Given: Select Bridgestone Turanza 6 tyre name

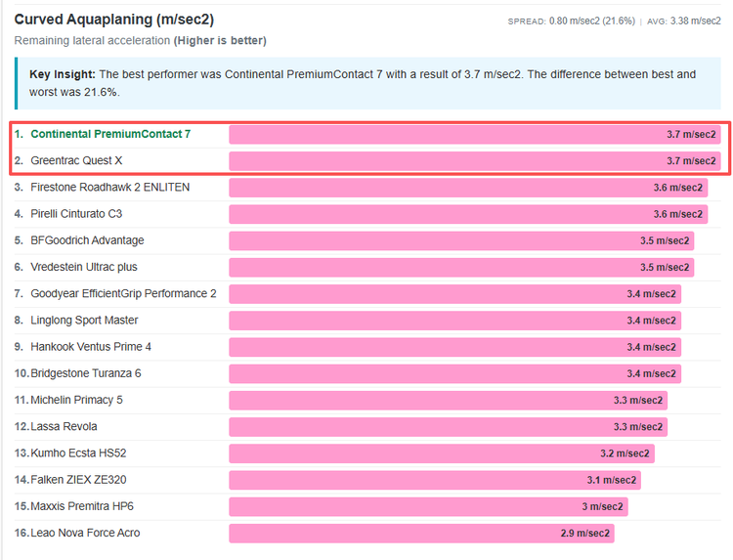Looking at the screenshot, I should tap(86, 373).
